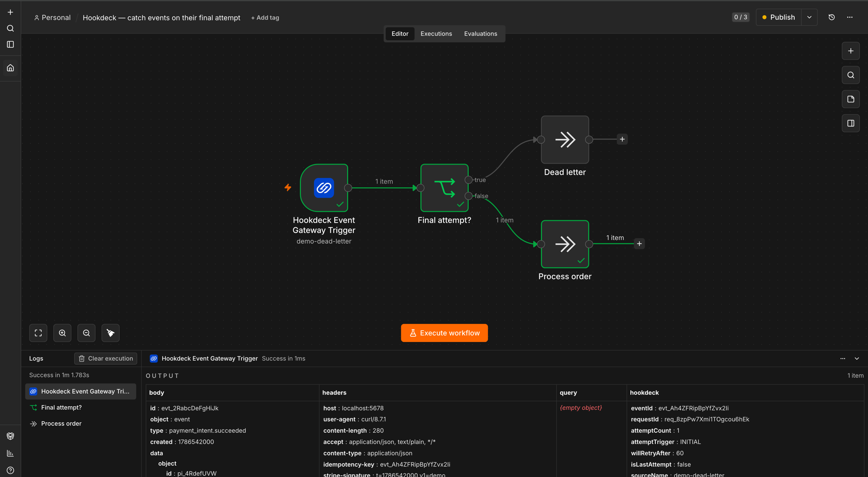
Task: Click the false output connector of Final attempt?
Action: pos(469,196)
